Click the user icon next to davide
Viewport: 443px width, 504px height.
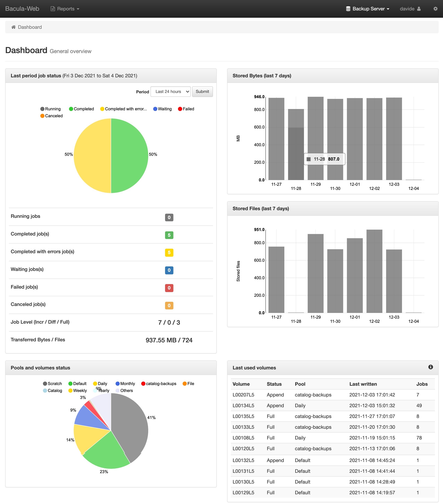pos(419,9)
